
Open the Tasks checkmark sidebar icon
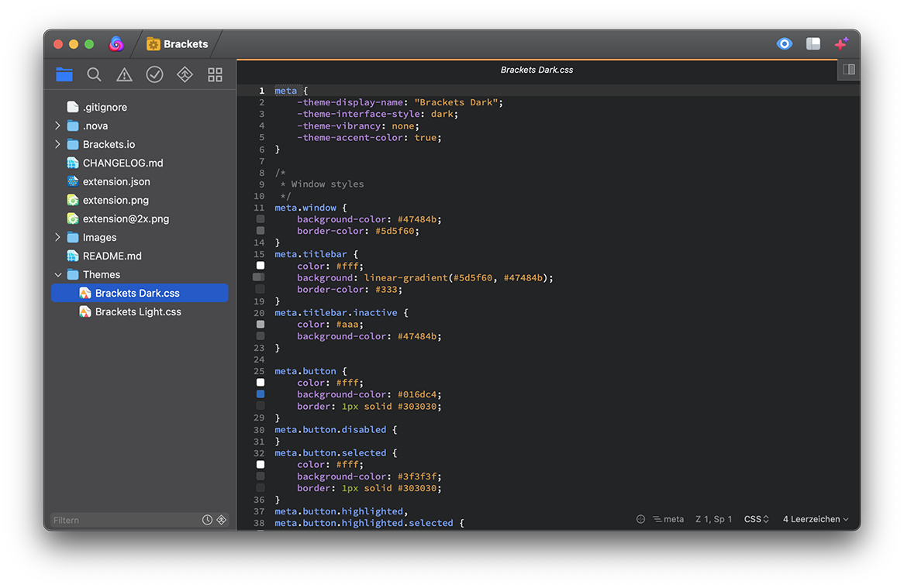(154, 74)
